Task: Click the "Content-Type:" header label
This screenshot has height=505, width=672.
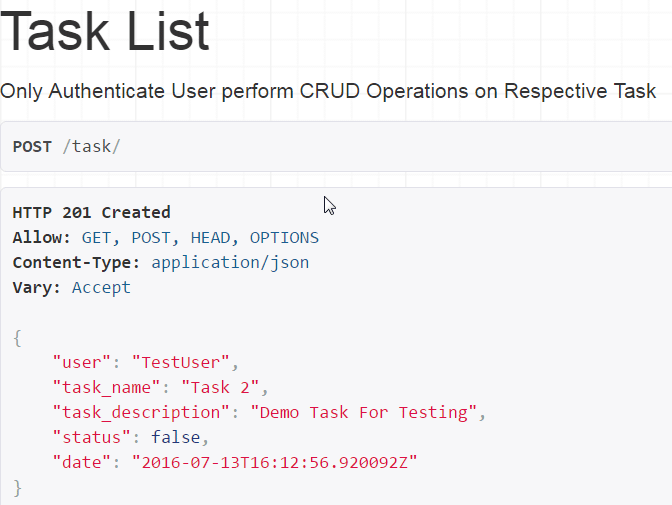Action: [76, 263]
